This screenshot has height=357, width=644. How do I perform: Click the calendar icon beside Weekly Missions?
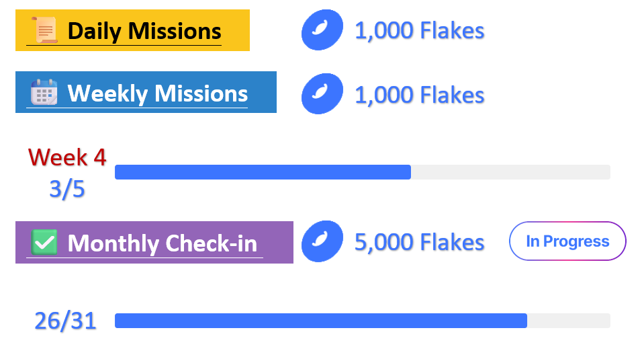pos(44,92)
